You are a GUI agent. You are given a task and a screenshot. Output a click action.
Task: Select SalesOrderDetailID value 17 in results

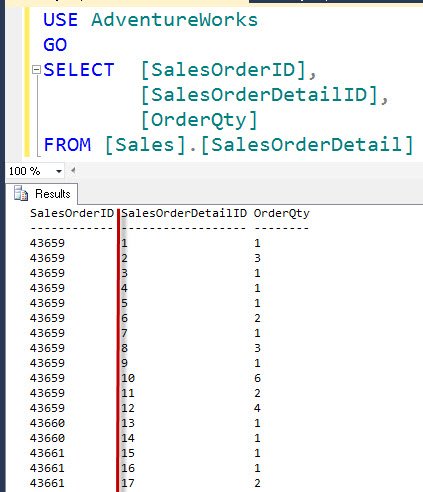click(128, 483)
